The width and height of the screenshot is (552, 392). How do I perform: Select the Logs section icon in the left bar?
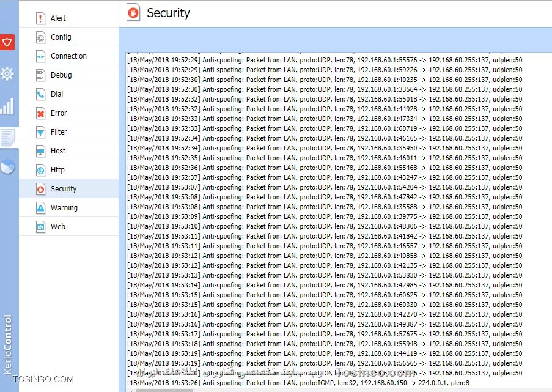[x=8, y=138]
